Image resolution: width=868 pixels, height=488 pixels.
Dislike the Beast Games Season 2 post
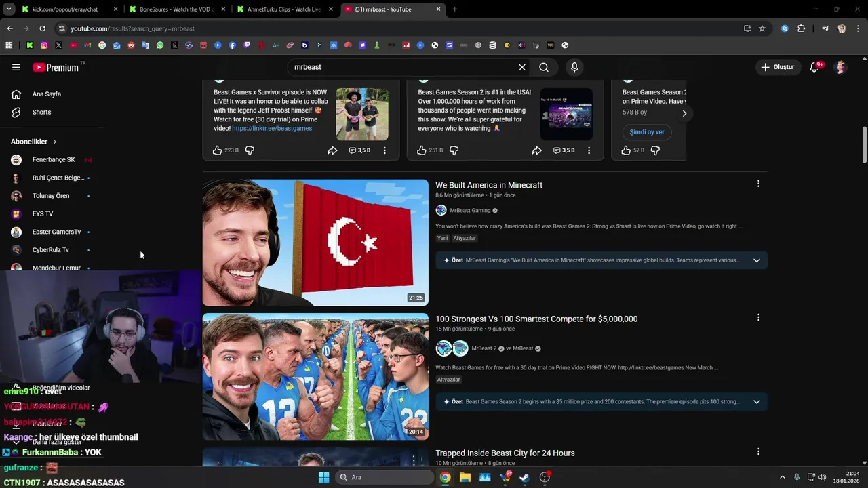coord(454,150)
